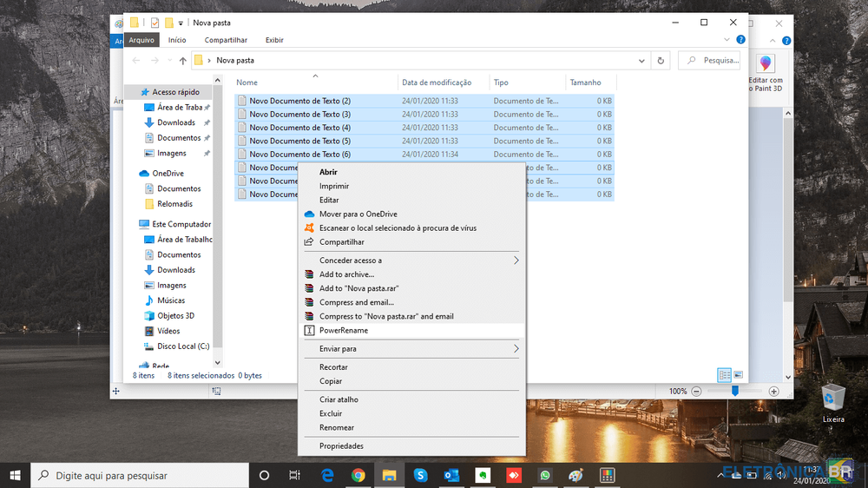Click the OneDrive cloud icon beside 'Mover para o OneDrive'
Viewport: 868px width, 488px height.
point(309,214)
